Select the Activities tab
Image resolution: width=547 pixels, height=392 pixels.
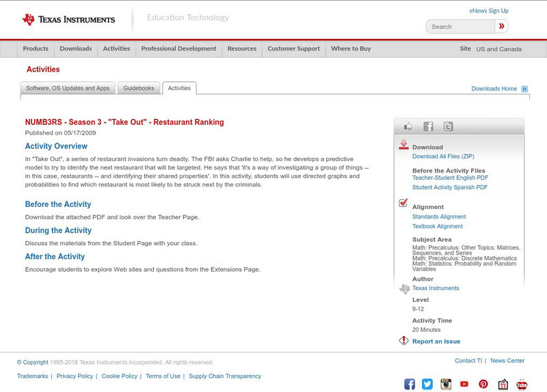179,88
